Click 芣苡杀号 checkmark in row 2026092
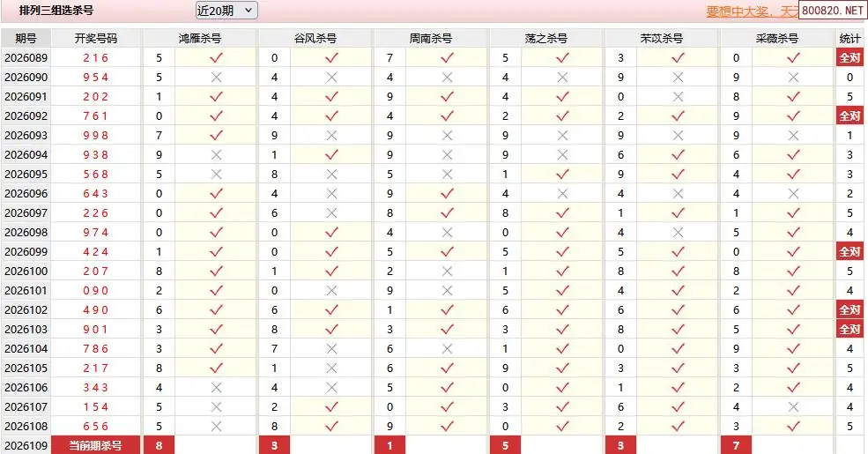The height and width of the screenshot is (454, 868). [678, 116]
